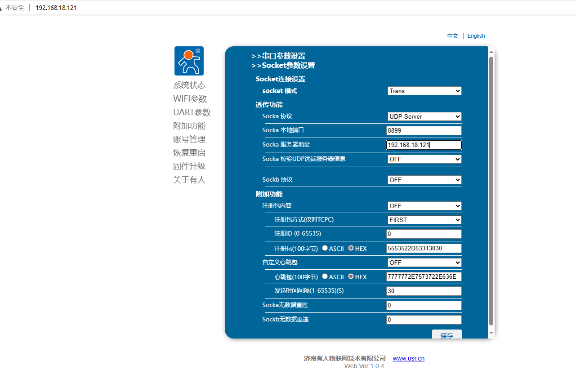
Task: Open the registration packet method FIRST dropdown
Action: (x=424, y=220)
